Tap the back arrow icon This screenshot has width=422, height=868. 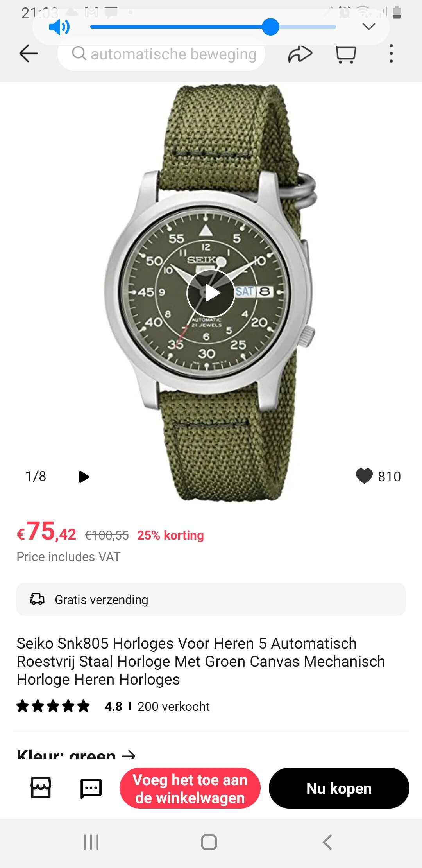pos(29,54)
